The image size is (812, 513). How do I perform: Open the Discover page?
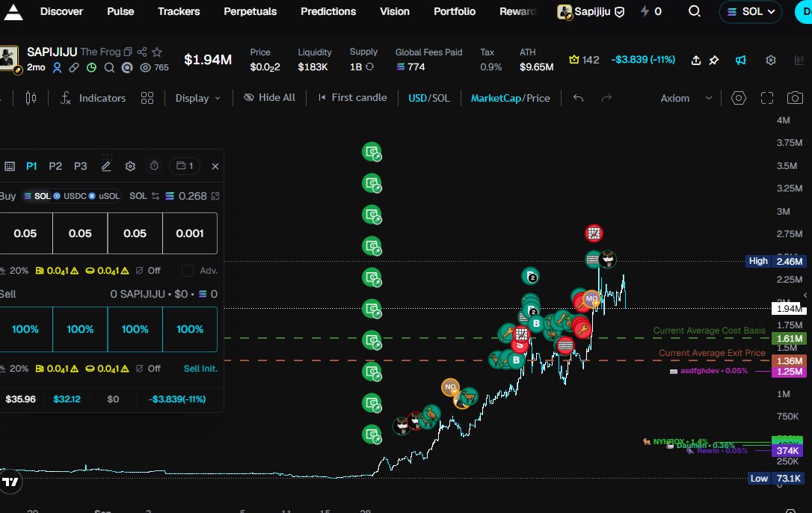click(x=61, y=11)
